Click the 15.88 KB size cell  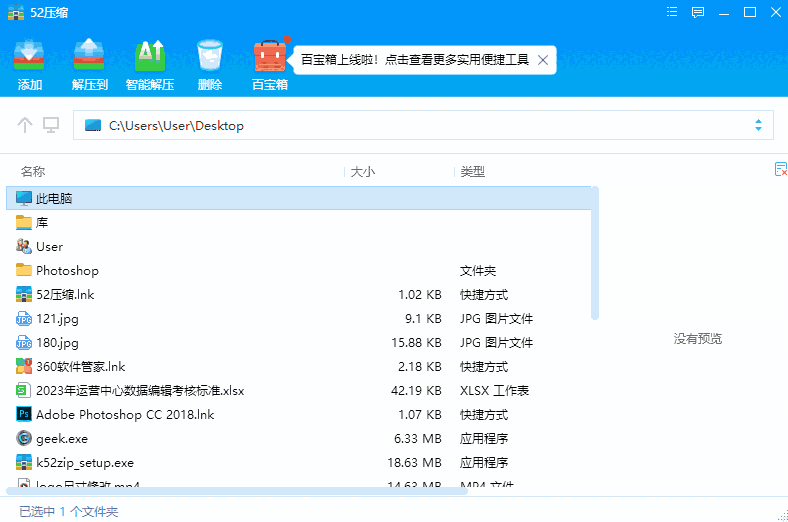coord(417,343)
